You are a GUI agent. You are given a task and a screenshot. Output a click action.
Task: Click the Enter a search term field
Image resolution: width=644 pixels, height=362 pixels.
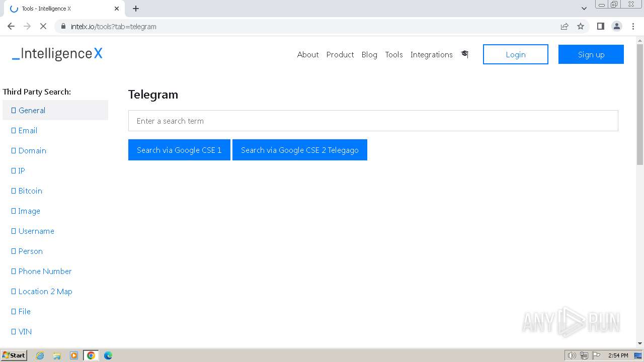[x=373, y=121]
